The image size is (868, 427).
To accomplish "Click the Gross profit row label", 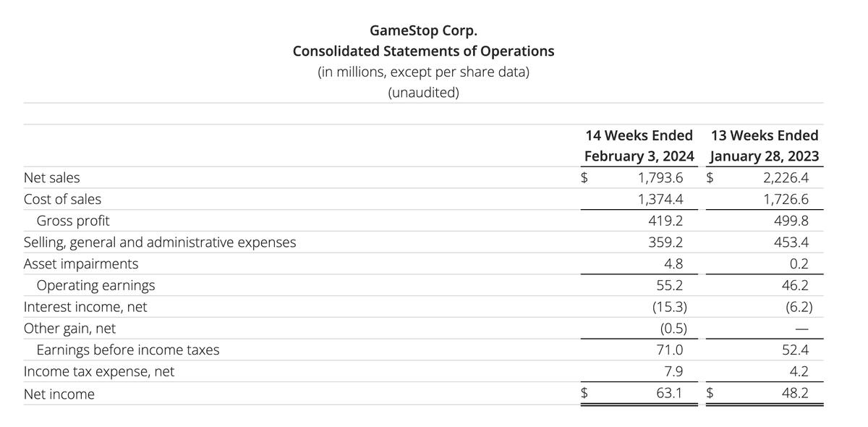I will (x=73, y=221).
